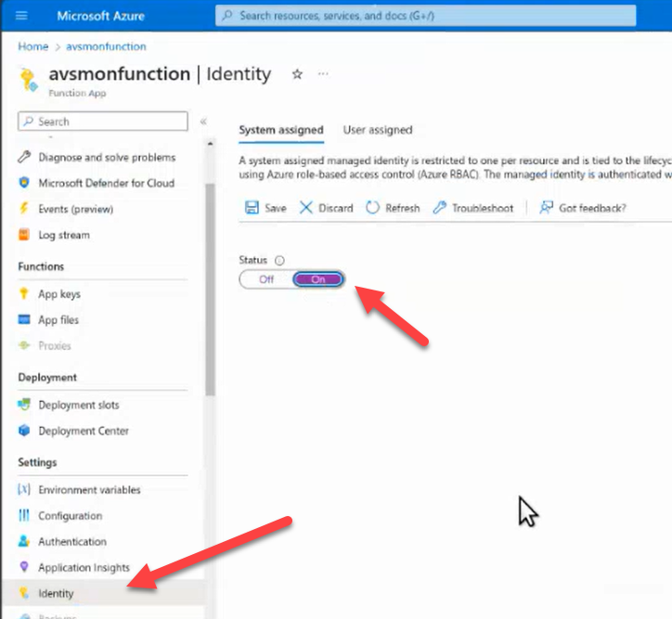The image size is (672, 619).
Task: Click the Defender shield icon
Action: point(24,183)
